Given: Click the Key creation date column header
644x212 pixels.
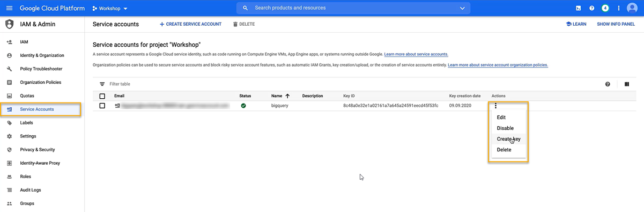Looking at the screenshot, I should (464, 96).
